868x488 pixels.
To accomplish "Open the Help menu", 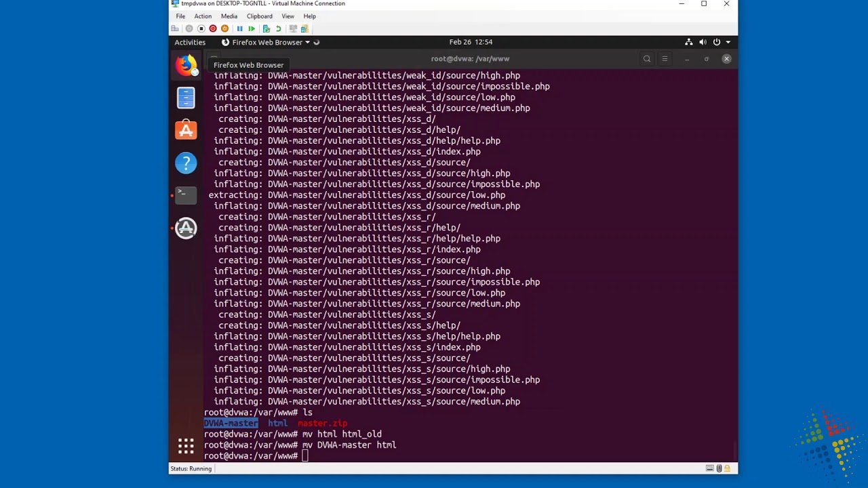I will 310,16.
